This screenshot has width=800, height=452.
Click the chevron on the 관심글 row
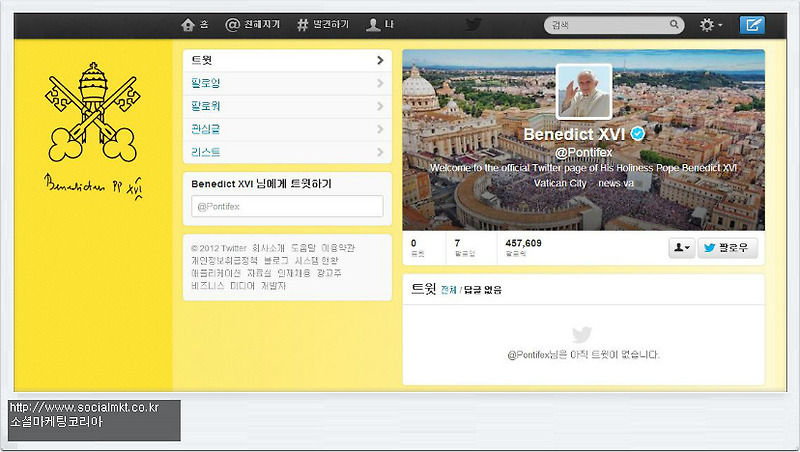coord(380,129)
